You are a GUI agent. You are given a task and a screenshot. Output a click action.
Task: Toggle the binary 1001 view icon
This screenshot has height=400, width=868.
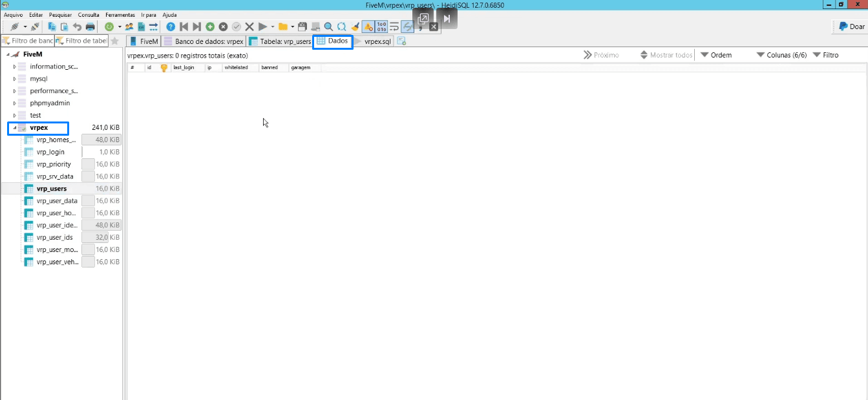pyautogui.click(x=381, y=26)
